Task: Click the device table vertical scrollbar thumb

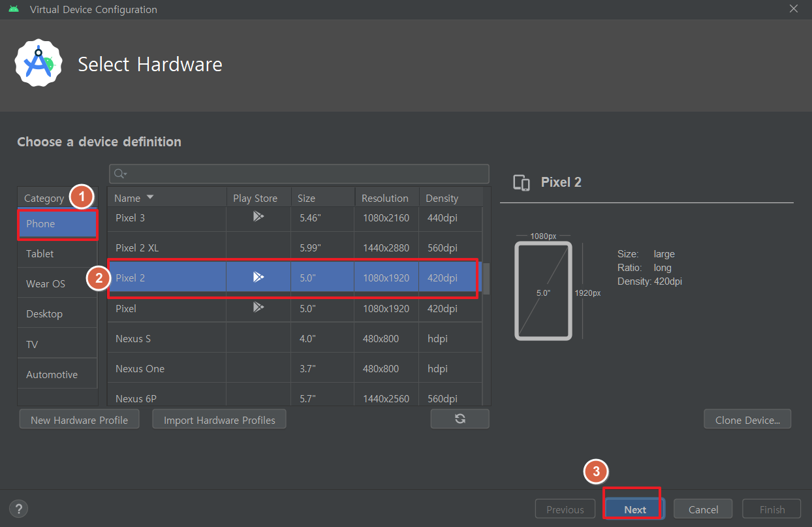Action: 486,278
